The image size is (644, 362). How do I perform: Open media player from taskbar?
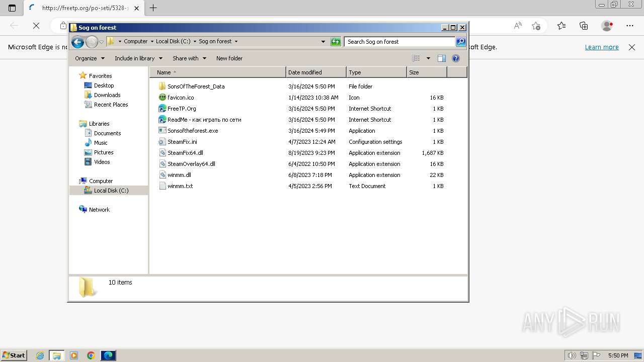click(74, 355)
